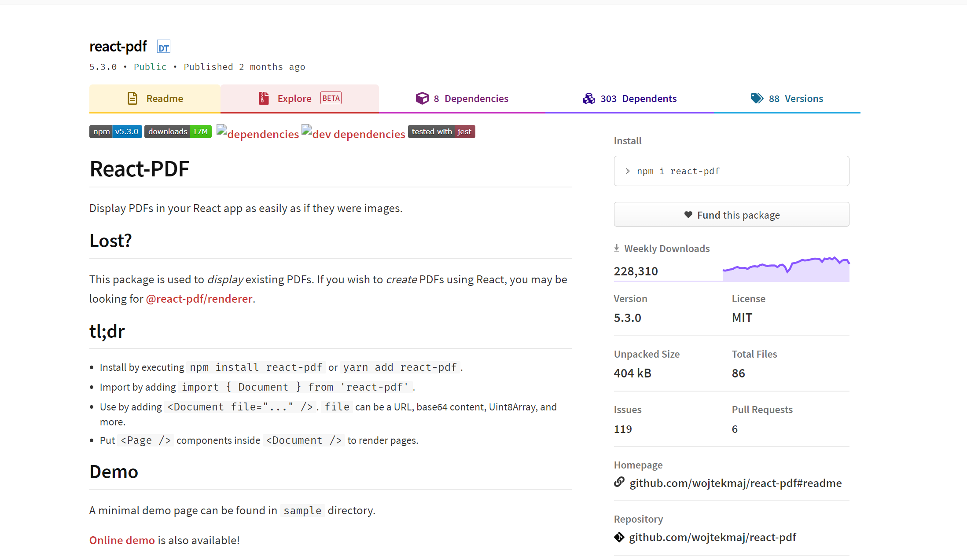The width and height of the screenshot is (967, 560).
Task: Click the Readme document icon
Action: (132, 98)
